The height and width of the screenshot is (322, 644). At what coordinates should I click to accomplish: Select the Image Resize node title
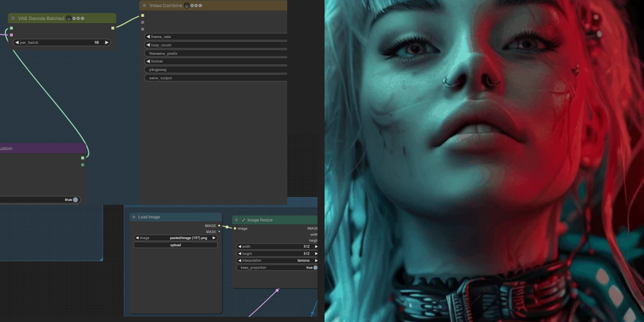click(x=260, y=220)
